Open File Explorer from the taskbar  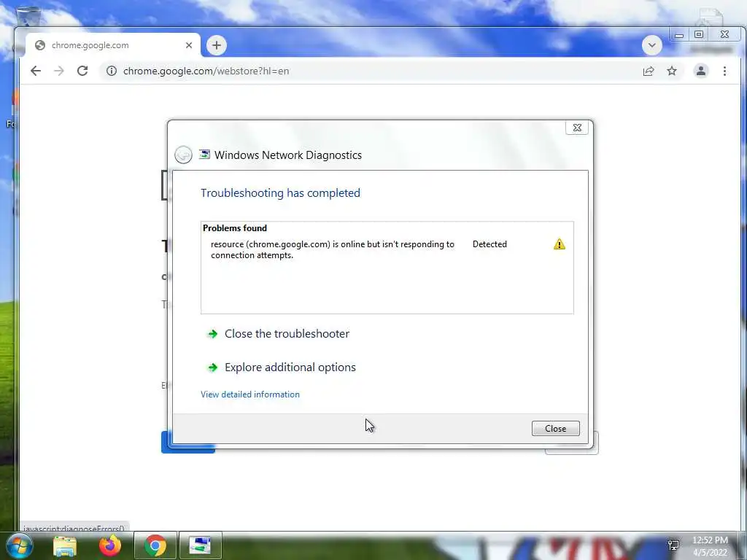click(65, 545)
